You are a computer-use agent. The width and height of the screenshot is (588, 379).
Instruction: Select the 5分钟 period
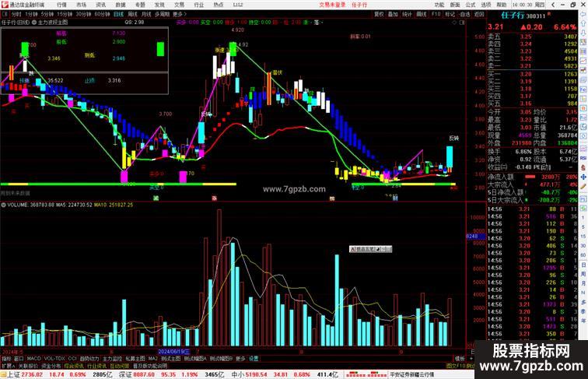pyautogui.click(x=47, y=14)
